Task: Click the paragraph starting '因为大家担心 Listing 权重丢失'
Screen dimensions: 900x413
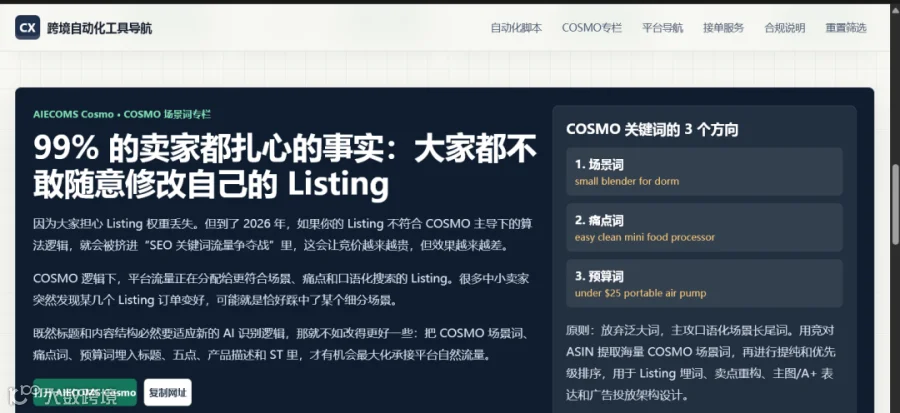Action: pyautogui.click(x=282, y=234)
